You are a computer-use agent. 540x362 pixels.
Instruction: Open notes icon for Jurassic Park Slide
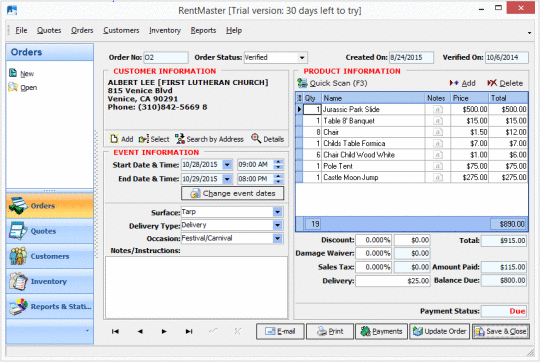coord(437,110)
